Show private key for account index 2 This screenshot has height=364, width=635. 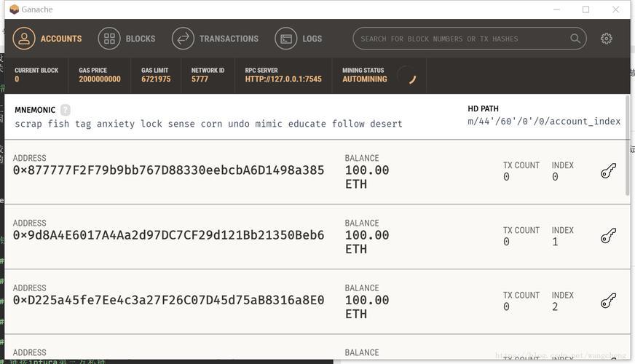(x=608, y=301)
